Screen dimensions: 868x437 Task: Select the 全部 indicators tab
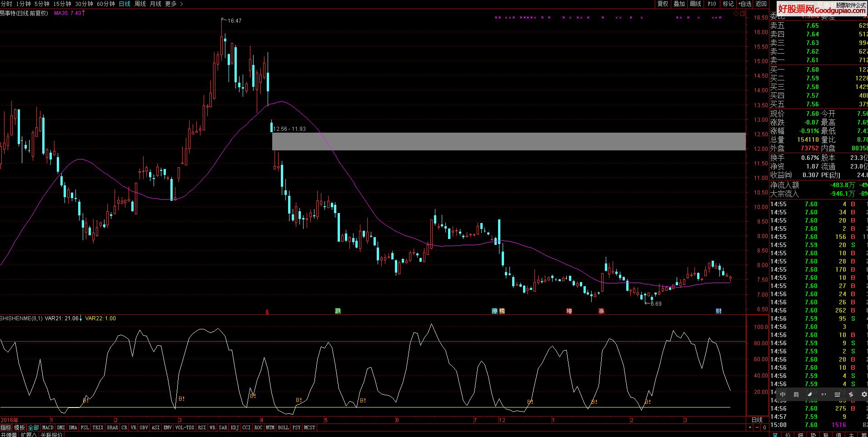coord(34,427)
